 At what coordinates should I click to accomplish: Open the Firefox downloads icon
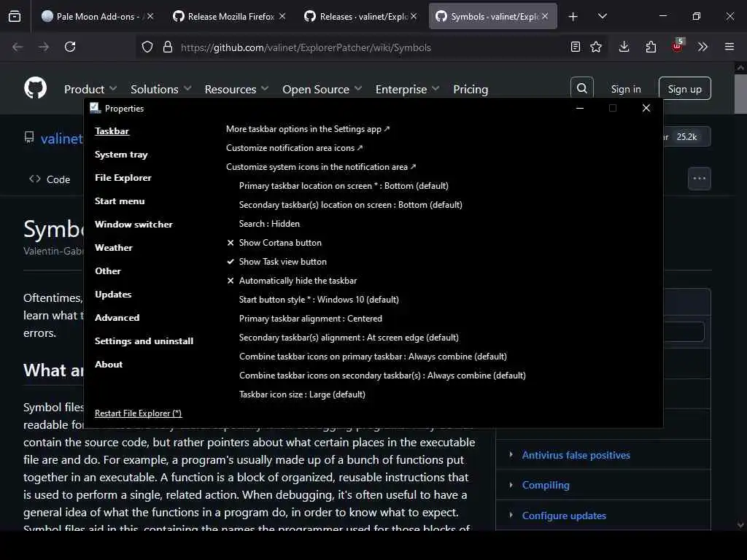[x=624, y=47]
